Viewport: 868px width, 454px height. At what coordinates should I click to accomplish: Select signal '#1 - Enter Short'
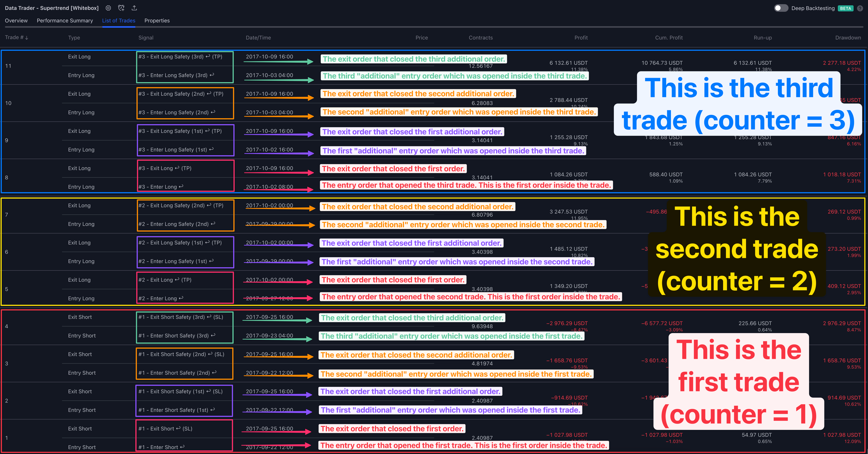161,447
